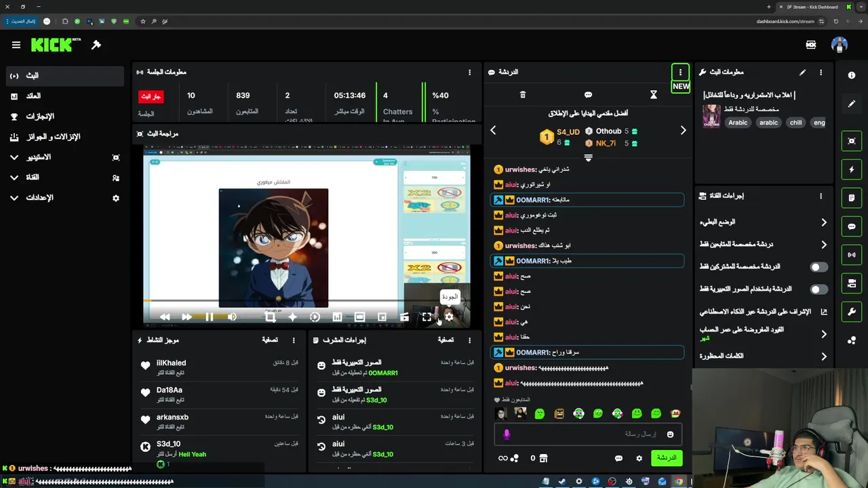
Task: Open تصفية filter in activity feed panel
Action: point(270,340)
